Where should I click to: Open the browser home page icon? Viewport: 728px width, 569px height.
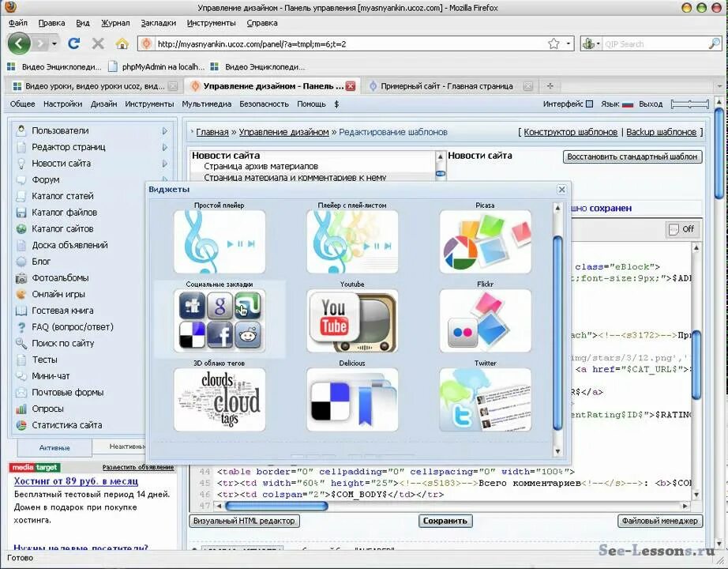[x=122, y=43]
